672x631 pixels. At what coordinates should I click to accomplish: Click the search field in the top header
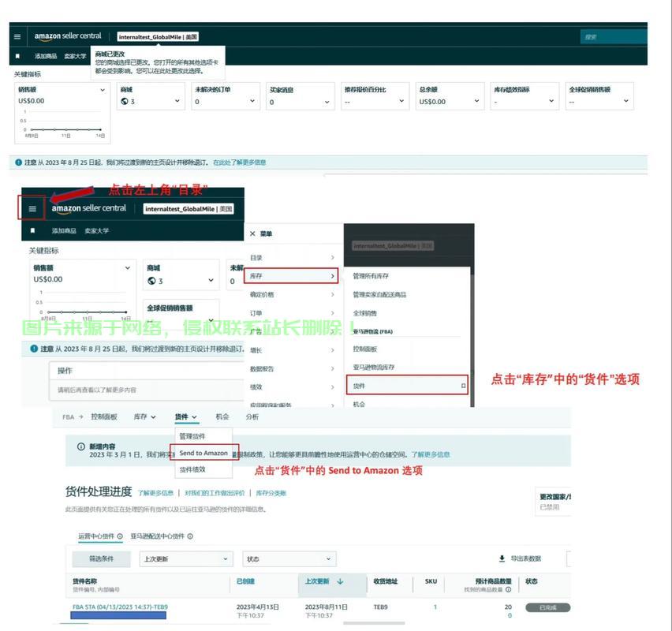point(613,36)
